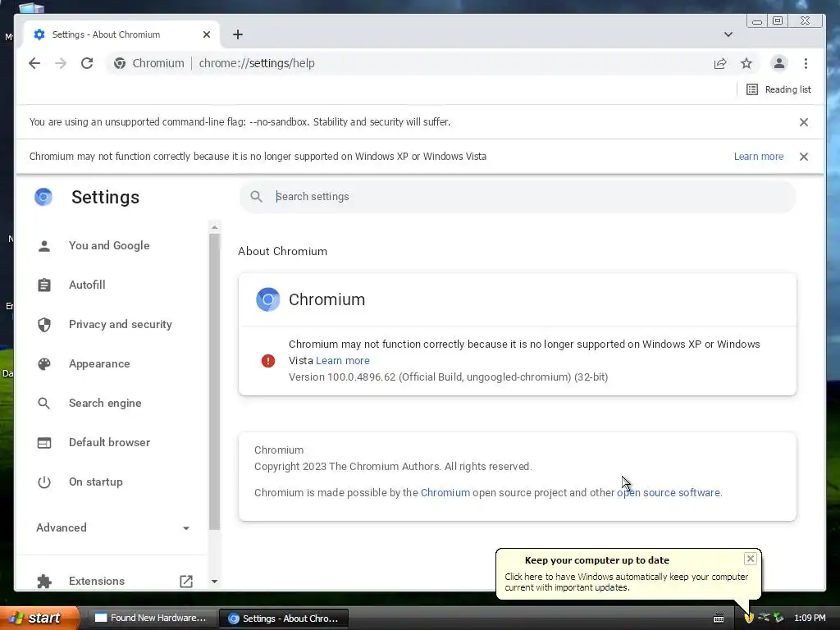Click Learn more in the infobar
840x630 pixels.
coord(759,157)
